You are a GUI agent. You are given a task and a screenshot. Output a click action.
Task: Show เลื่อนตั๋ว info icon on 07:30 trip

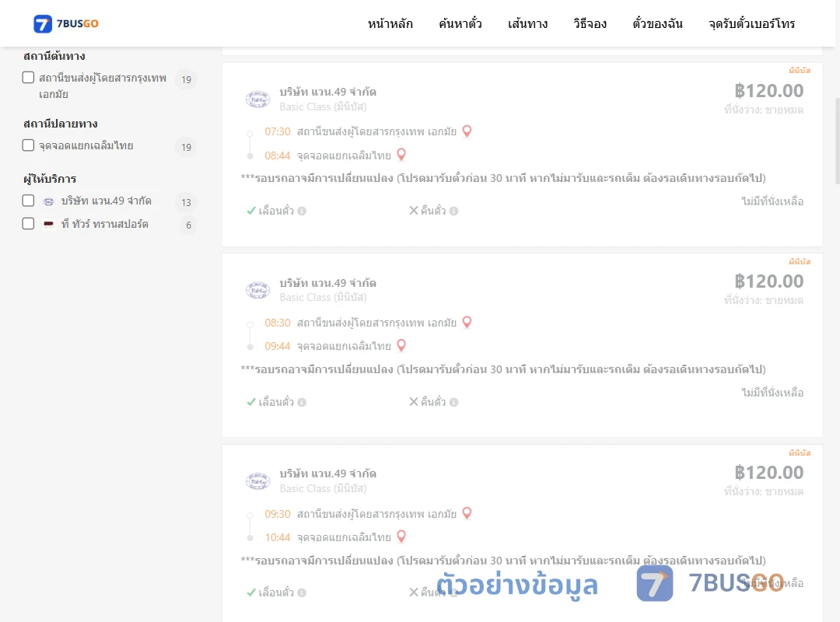click(x=302, y=211)
